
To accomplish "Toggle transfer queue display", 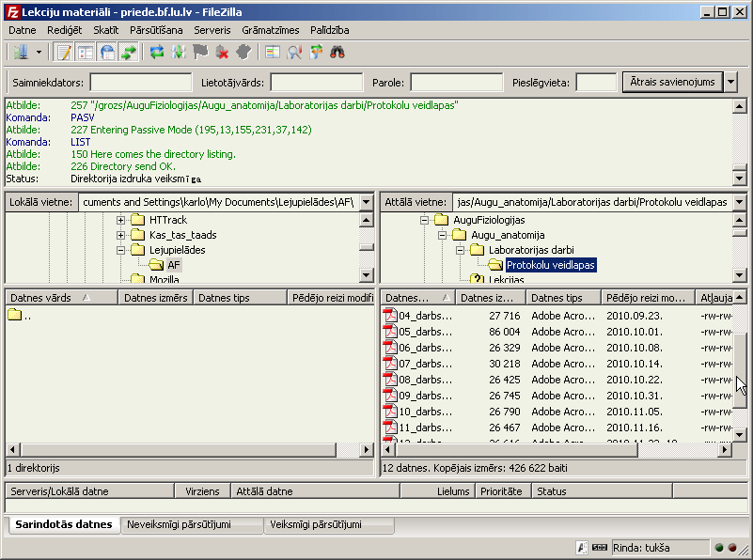I will [129, 52].
